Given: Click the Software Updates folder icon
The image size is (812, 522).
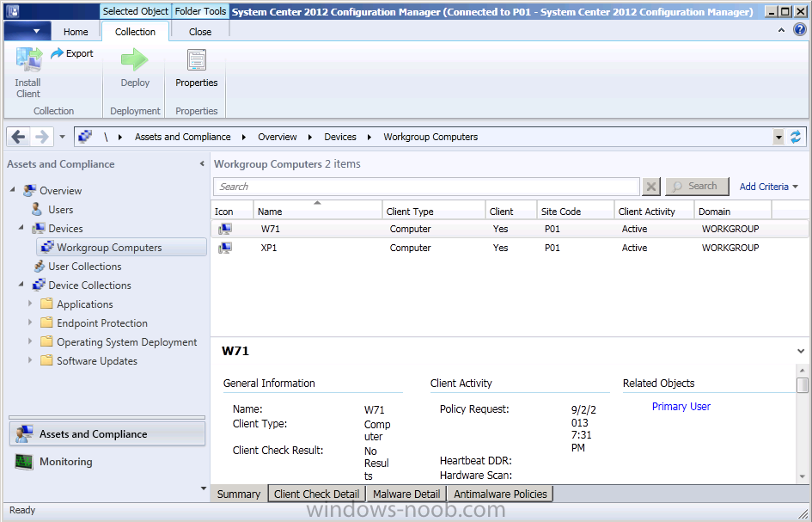Looking at the screenshot, I should click(x=46, y=360).
